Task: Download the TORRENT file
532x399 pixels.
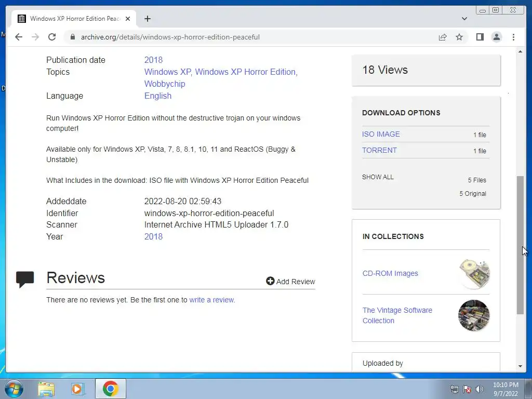Action: [379, 150]
